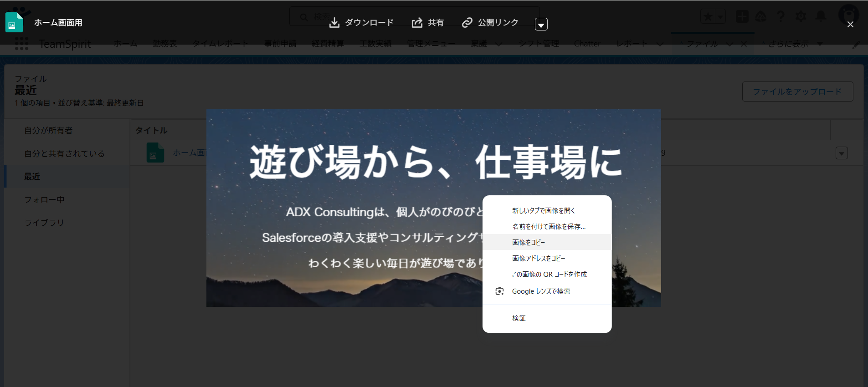Viewport: 868px width, 387px height.
Task: Click the タイトル column header
Action: (151, 130)
